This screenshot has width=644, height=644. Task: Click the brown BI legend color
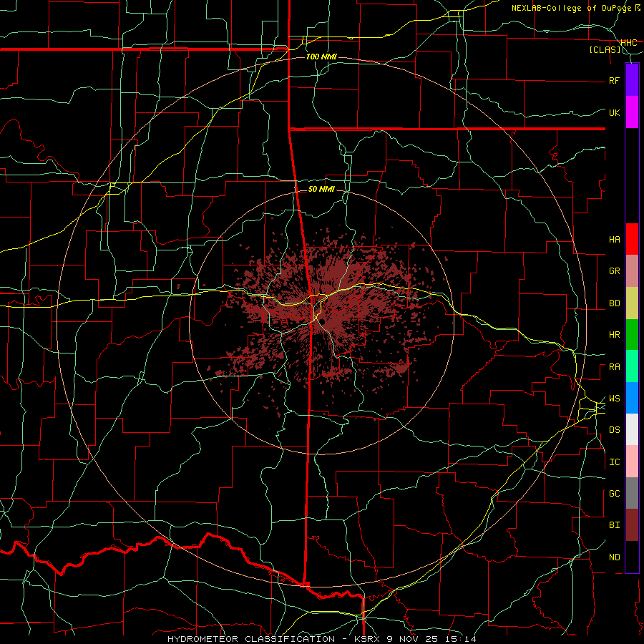(632, 525)
